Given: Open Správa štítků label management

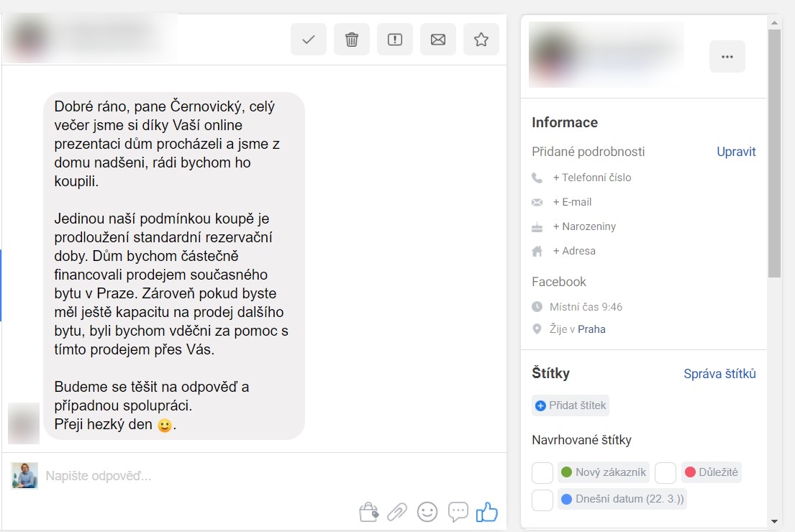Looking at the screenshot, I should point(719,374).
